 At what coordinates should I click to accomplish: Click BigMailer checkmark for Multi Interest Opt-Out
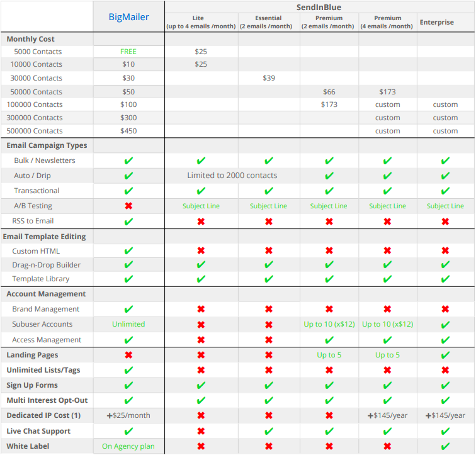(128, 401)
